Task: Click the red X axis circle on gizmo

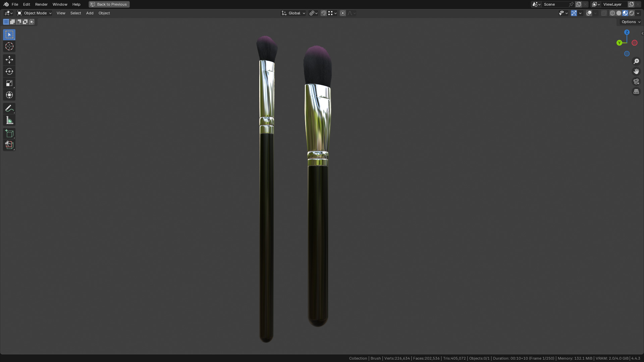Action: point(635,43)
